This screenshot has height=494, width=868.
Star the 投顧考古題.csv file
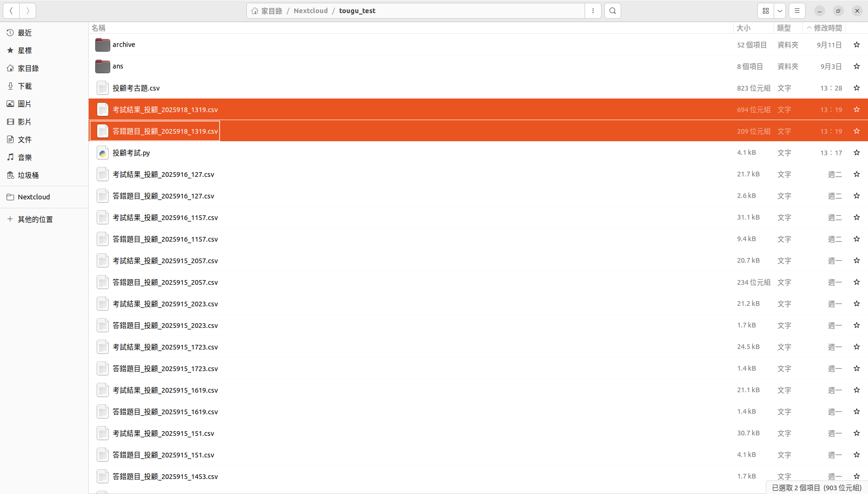[x=856, y=88]
